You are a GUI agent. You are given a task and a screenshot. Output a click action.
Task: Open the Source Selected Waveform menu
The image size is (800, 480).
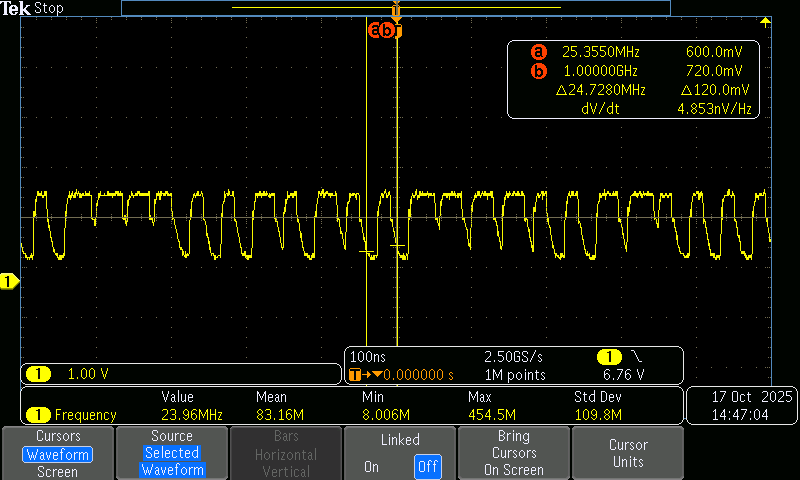pos(172,453)
